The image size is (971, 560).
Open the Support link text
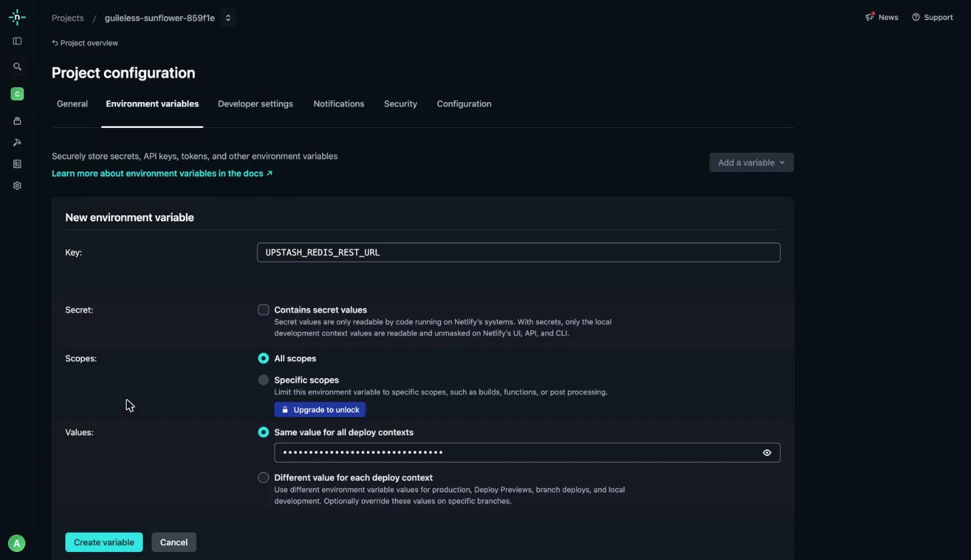pyautogui.click(x=938, y=17)
